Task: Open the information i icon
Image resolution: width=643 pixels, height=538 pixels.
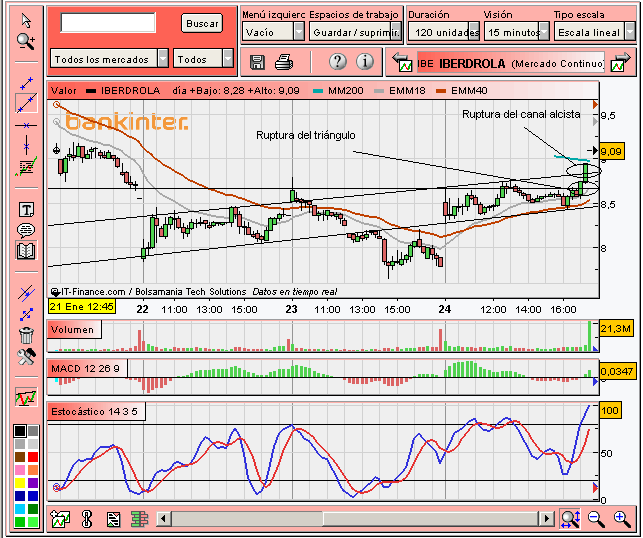Action: (365, 62)
